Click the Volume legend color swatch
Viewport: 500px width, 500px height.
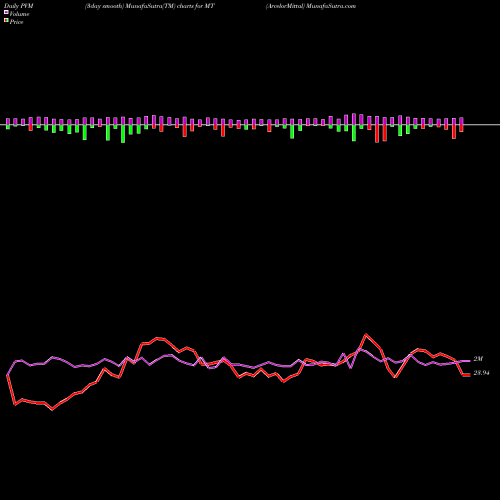(6, 12)
